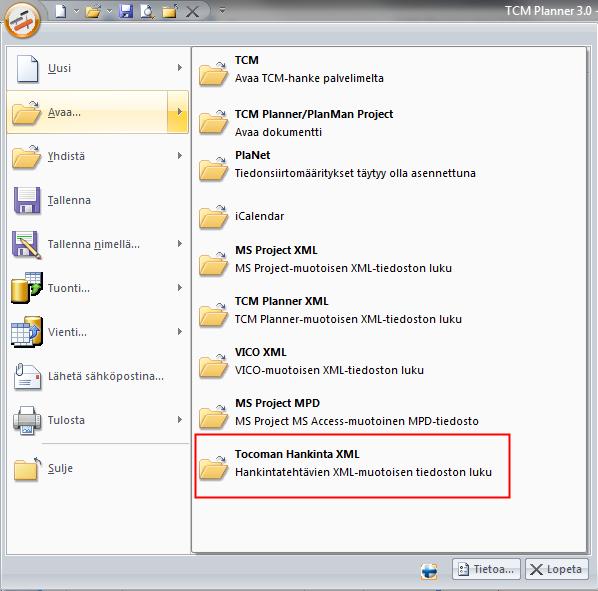Viewport: 598px width, 591px height.
Task: Select the Tulosta print menu item
Action: [98, 420]
